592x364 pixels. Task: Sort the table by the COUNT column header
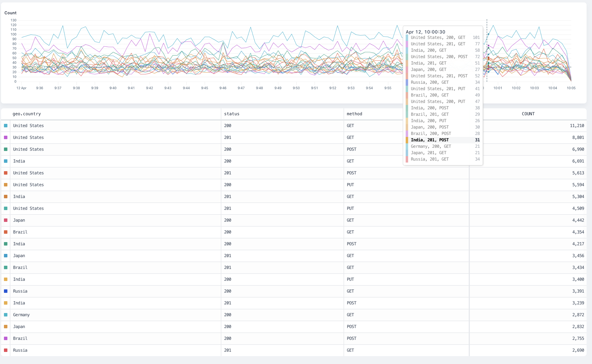click(x=528, y=114)
